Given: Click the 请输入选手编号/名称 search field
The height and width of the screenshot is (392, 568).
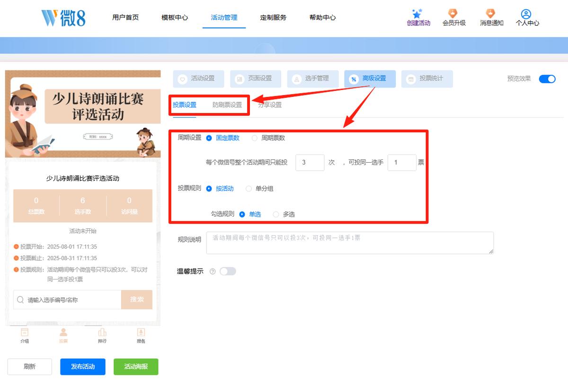Looking at the screenshot, I should (x=67, y=300).
